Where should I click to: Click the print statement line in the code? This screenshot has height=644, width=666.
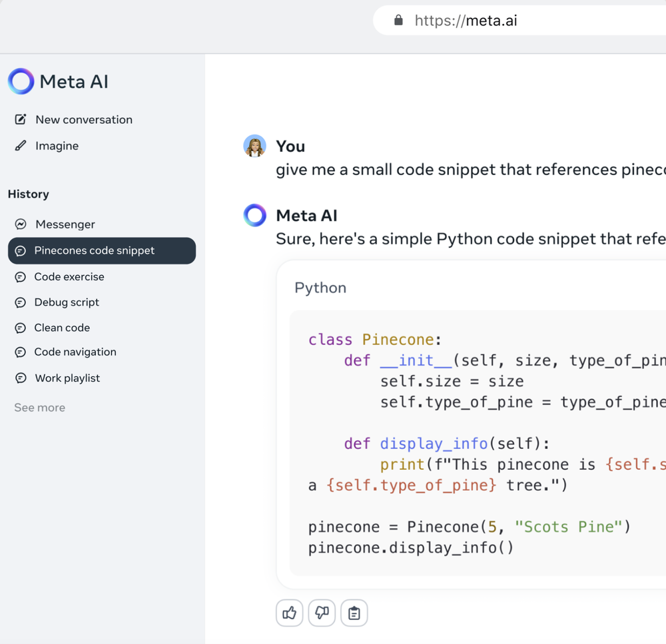(523, 465)
